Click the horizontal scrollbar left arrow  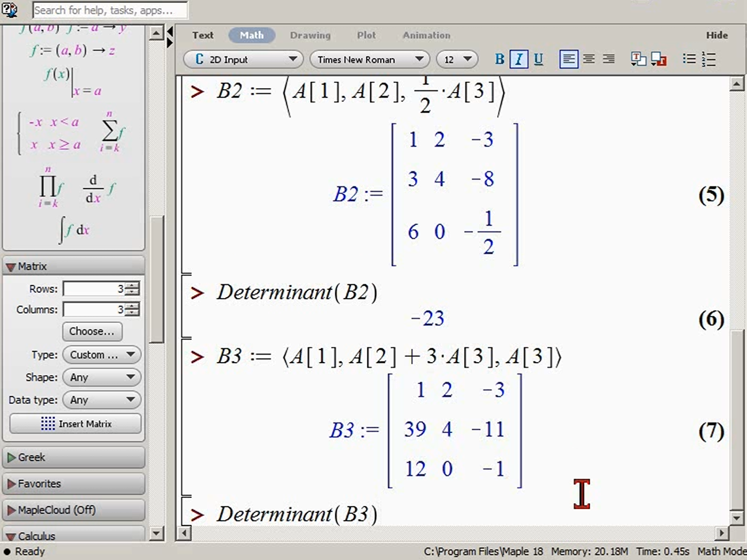(x=184, y=534)
